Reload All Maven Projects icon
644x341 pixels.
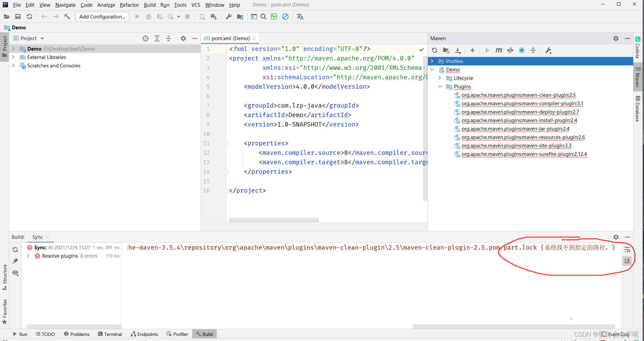coord(435,50)
